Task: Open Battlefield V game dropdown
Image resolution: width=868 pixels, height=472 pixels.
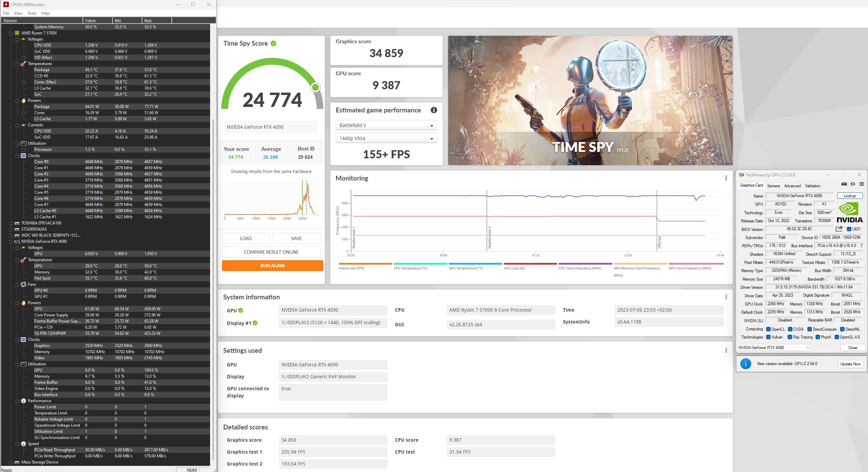Action: point(386,125)
